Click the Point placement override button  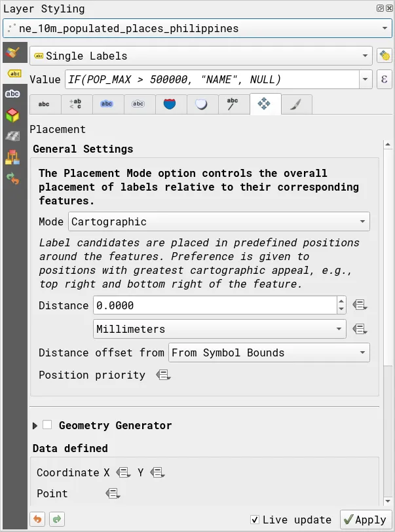pyautogui.click(x=112, y=493)
